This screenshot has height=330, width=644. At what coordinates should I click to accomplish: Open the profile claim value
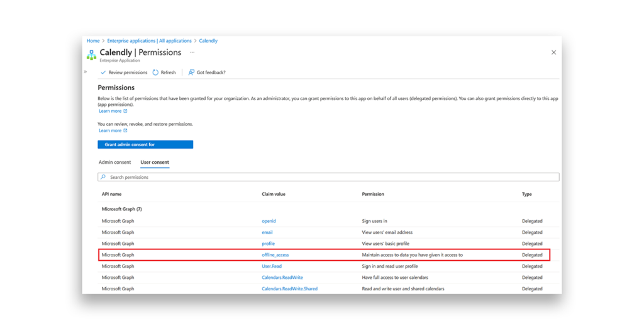click(268, 244)
